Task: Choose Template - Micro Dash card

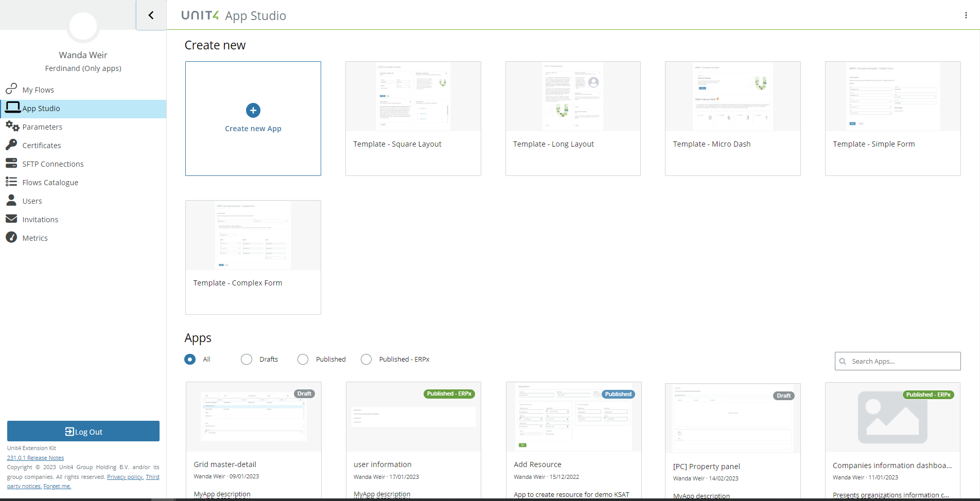Action: coord(733,118)
